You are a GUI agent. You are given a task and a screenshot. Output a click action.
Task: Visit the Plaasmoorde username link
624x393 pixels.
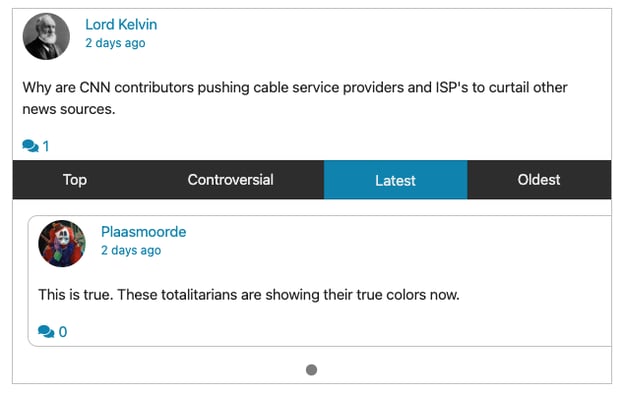click(143, 232)
